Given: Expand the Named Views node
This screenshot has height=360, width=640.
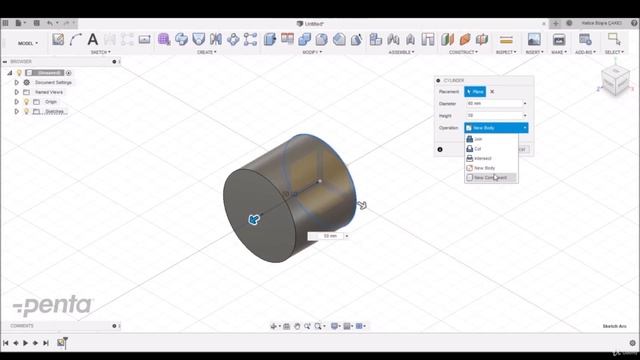Looking at the screenshot, I should pos(17,92).
